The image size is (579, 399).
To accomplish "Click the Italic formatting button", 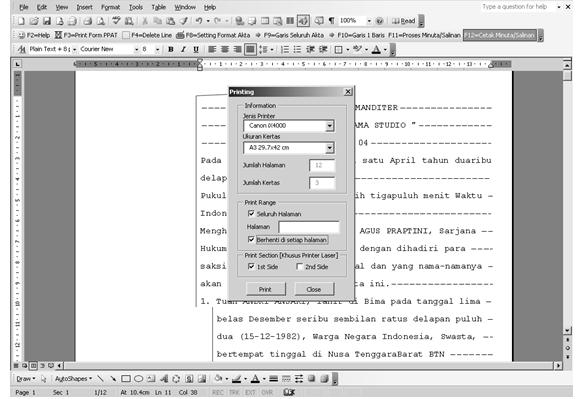I will (183, 49).
